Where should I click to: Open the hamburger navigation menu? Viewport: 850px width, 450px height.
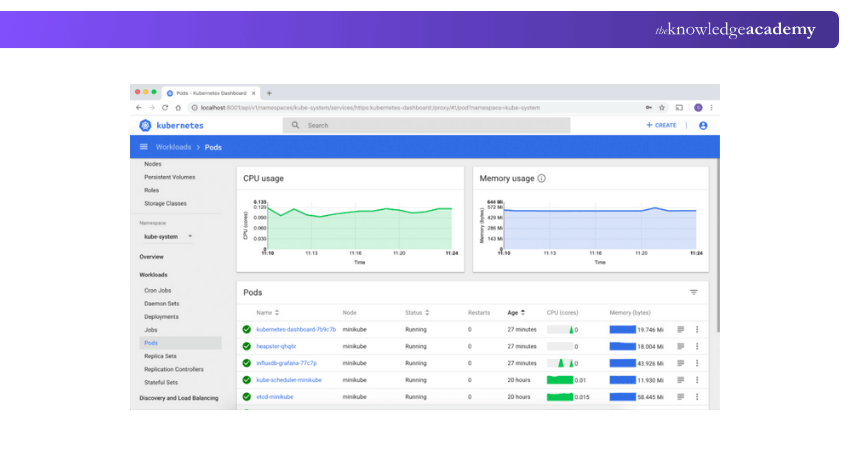click(x=143, y=147)
